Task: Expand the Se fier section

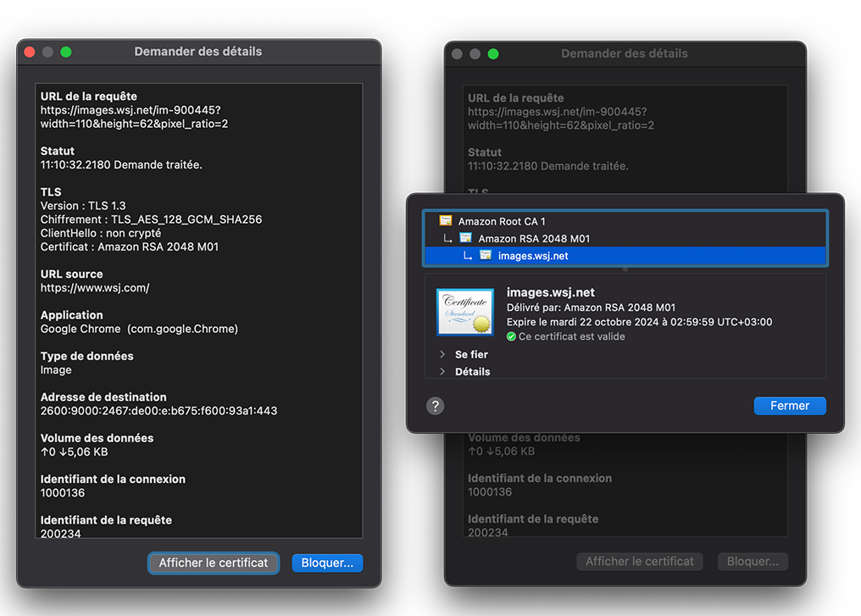Action: coord(442,355)
